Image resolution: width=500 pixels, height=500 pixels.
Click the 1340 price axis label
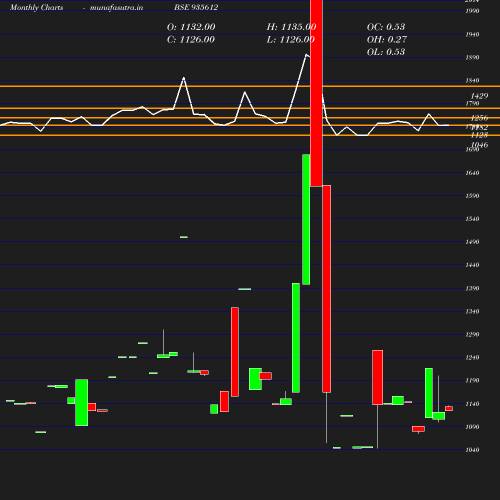pyautogui.click(x=472, y=311)
